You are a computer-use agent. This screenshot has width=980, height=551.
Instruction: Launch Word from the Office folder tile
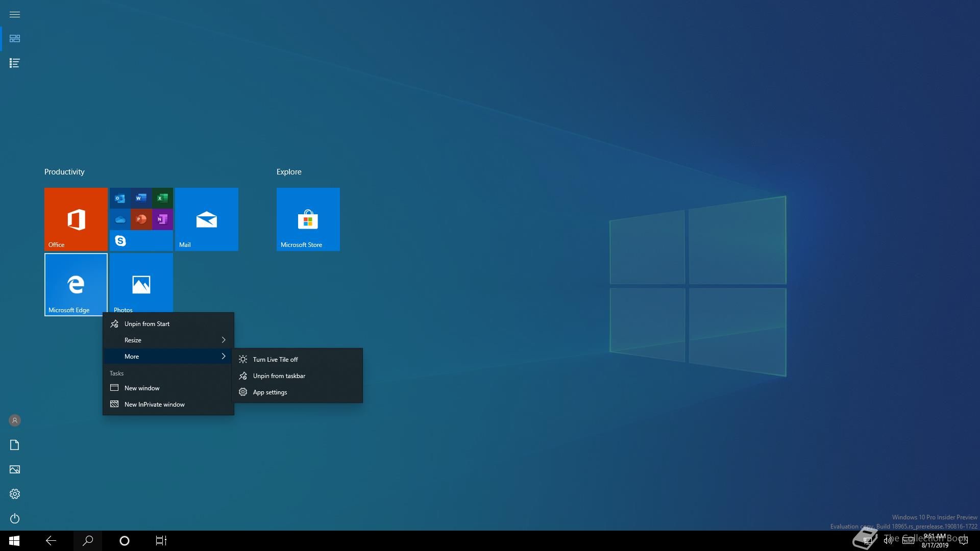[141, 198]
